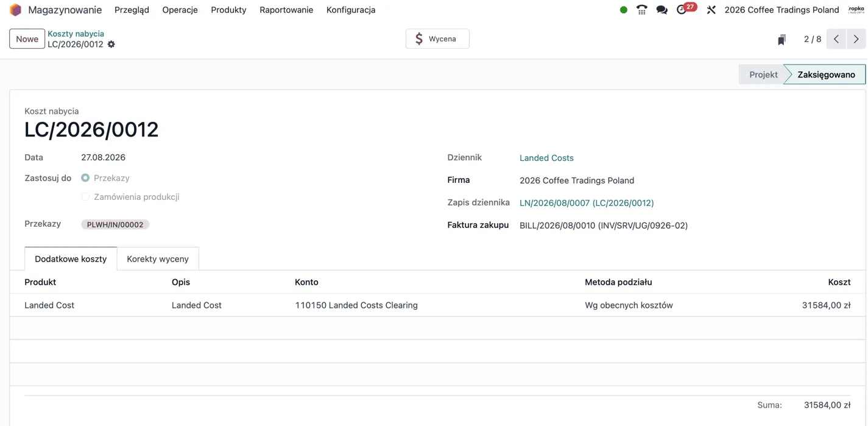Sort by the Produkt column header

[x=40, y=282]
